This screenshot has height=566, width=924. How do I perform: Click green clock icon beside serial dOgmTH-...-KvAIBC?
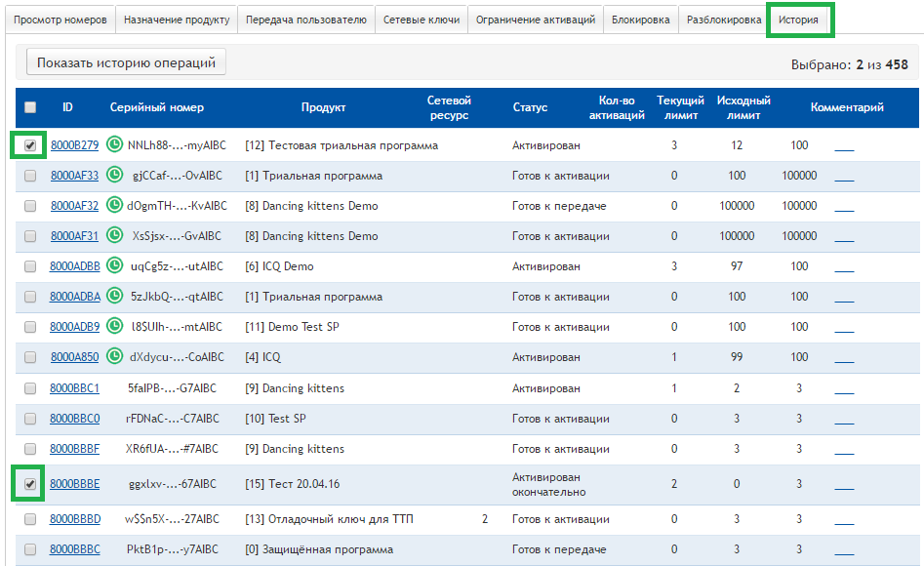click(x=115, y=206)
